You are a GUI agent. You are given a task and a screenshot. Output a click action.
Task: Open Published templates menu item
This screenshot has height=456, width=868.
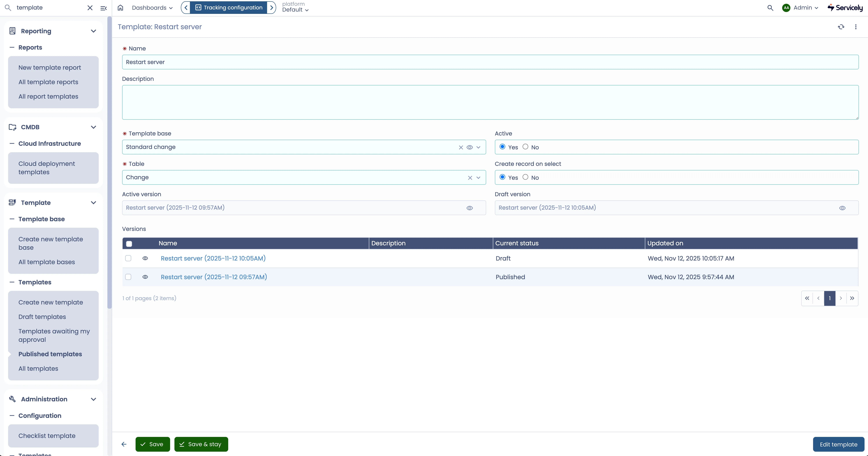point(50,354)
